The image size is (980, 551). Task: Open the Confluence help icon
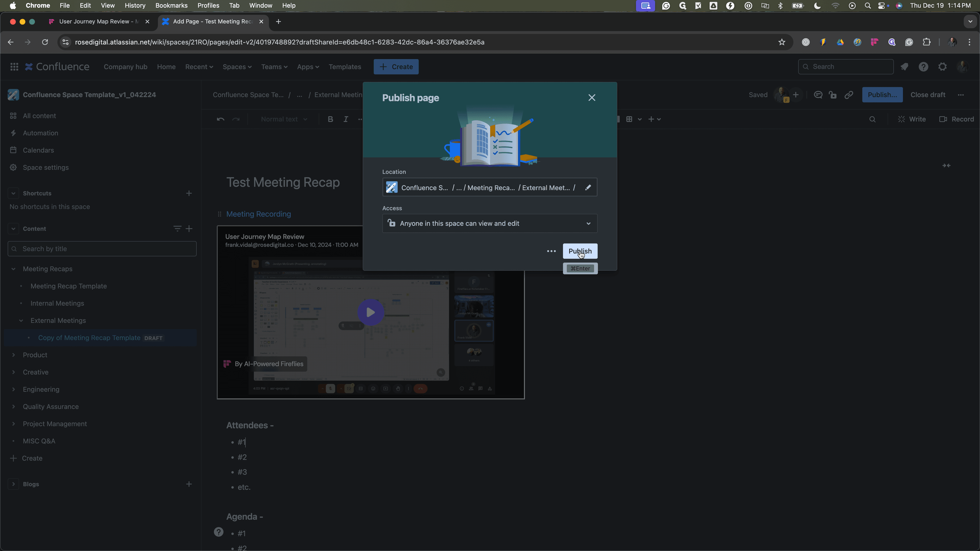point(923,67)
